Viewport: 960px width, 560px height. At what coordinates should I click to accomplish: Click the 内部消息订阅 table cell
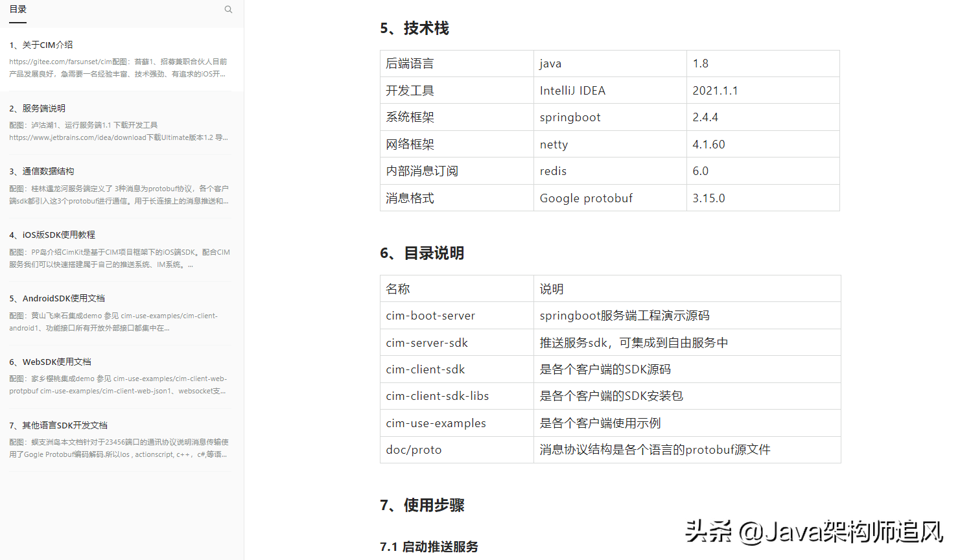click(x=457, y=171)
